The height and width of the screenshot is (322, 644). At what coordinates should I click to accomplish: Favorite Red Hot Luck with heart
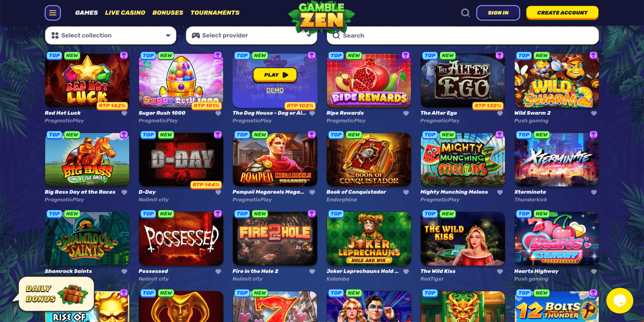tap(124, 114)
